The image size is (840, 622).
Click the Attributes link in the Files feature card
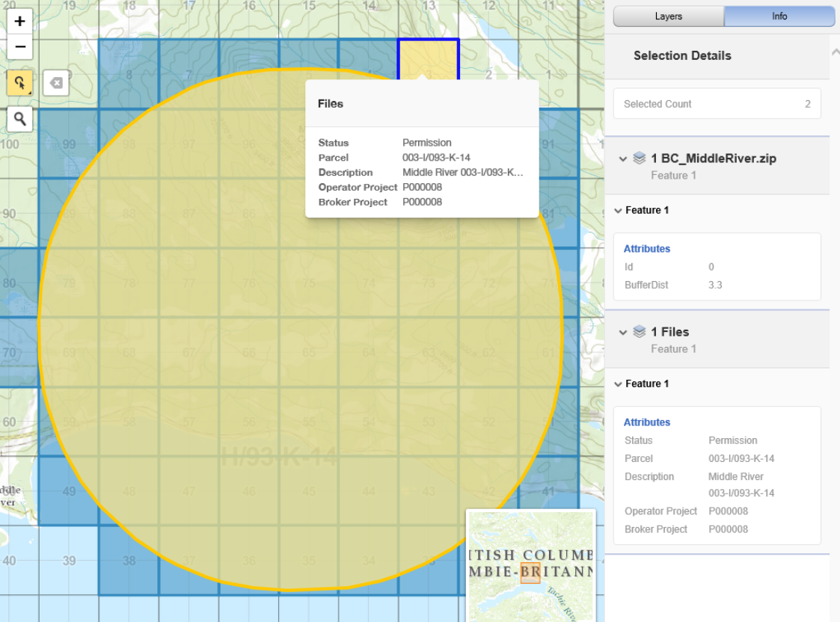click(x=646, y=422)
